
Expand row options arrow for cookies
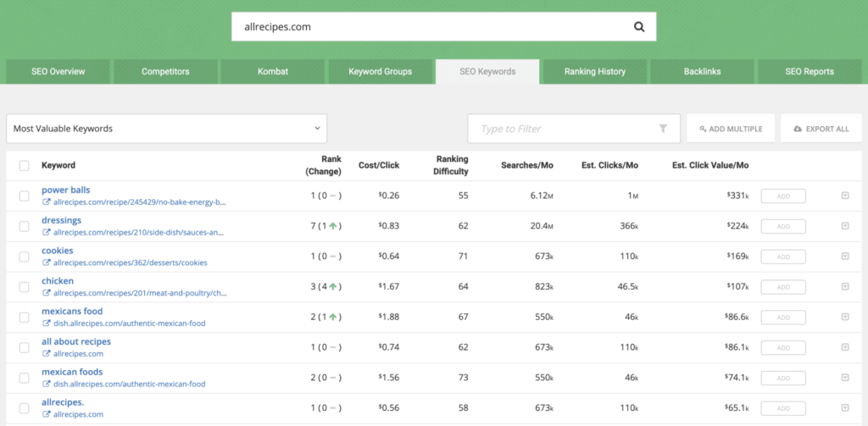(x=845, y=256)
